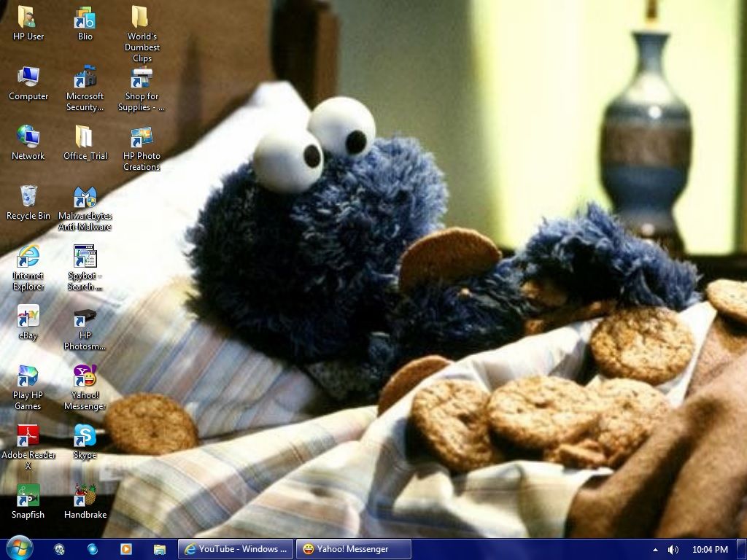This screenshot has width=747, height=560.
Task: Click the Malwarebytes Anti-Malware shortcut
Action: [85, 209]
